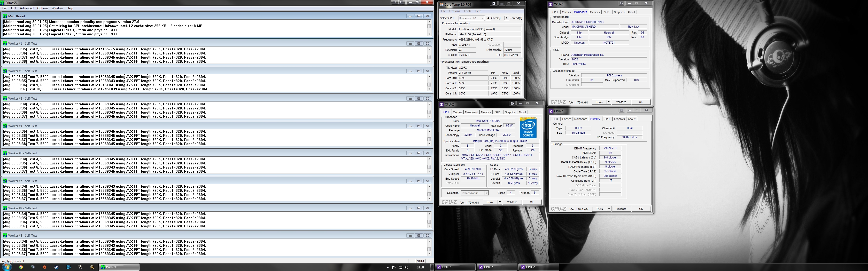
Task: Open the gold W taskbar icon
Action: (92, 267)
